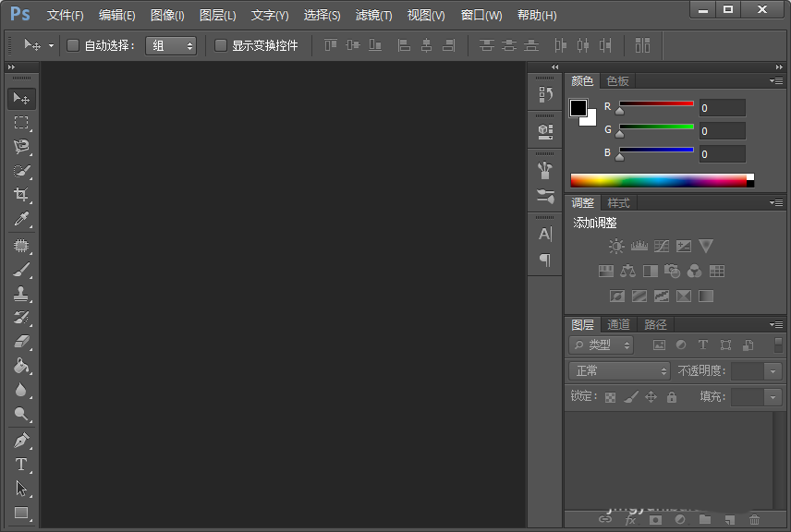Add a Gradient Map adjustment
The height and width of the screenshot is (532, 791).
(706, 296)
